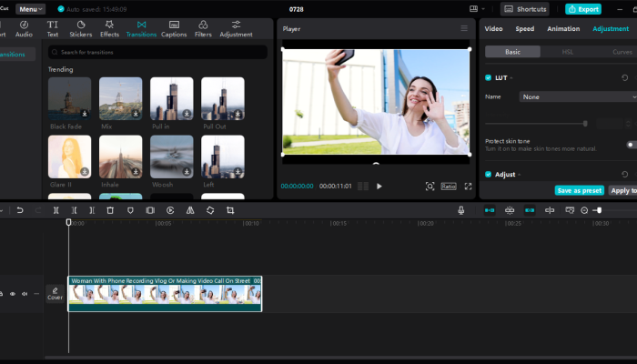Uncheck the LUT checkbox

pos(489,78)
